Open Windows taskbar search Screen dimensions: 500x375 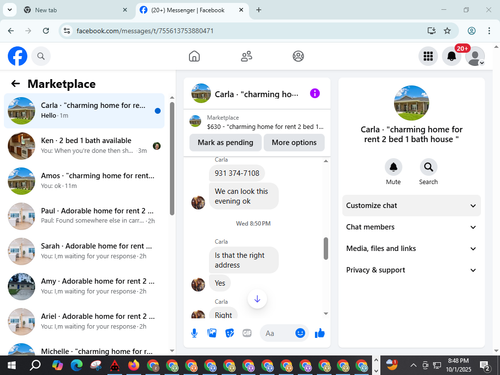35,366
